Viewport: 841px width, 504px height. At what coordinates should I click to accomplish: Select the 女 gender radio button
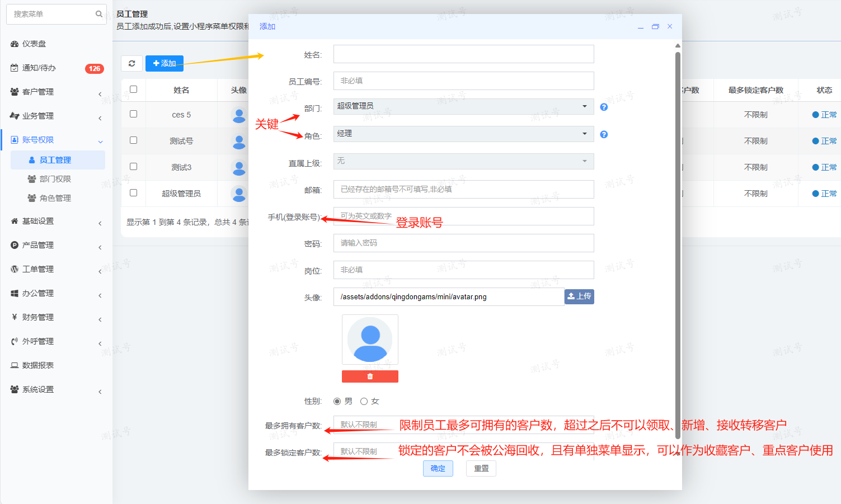click(x=364, y=401)
